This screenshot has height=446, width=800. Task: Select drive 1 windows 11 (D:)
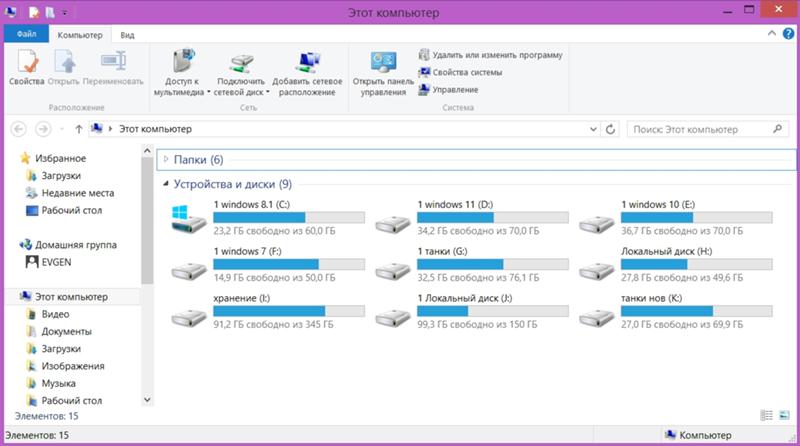pos(471,218)
